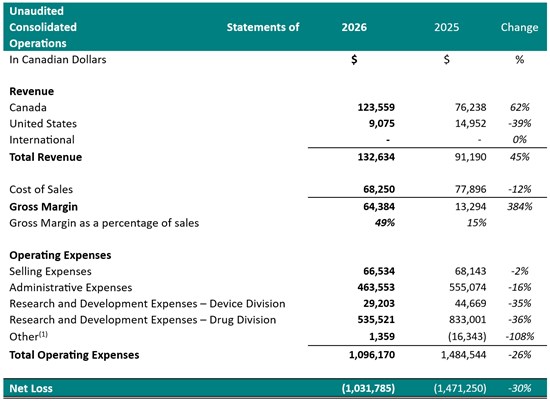Screen dimensions: 550x402
Task: Click the 2025 column header
Action: 447,27
